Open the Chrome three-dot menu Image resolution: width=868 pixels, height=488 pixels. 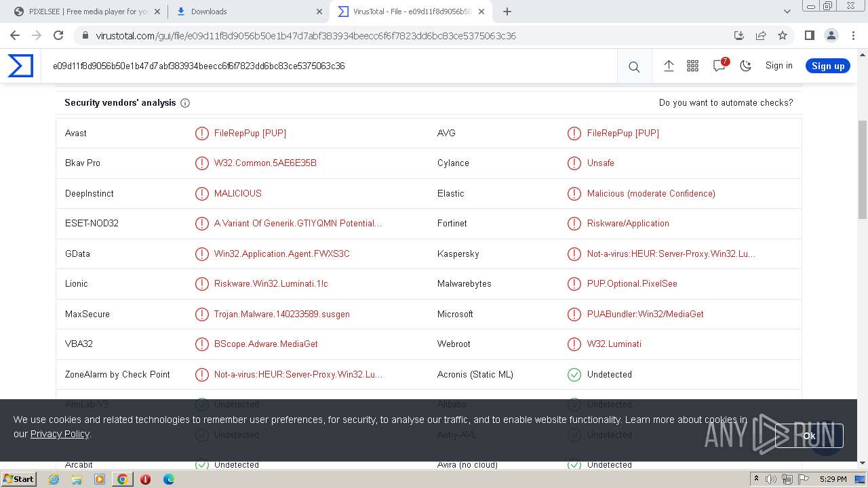[853, 35]
